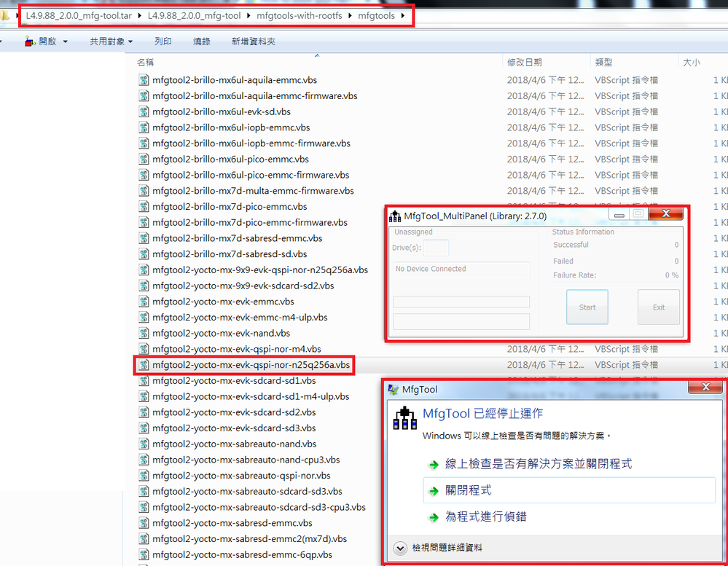Expand breadcrumb arrow after L4.9.88_2.0.0_mfg-tool folder
This screenshot has width=728, height=566.
point(248,16)
